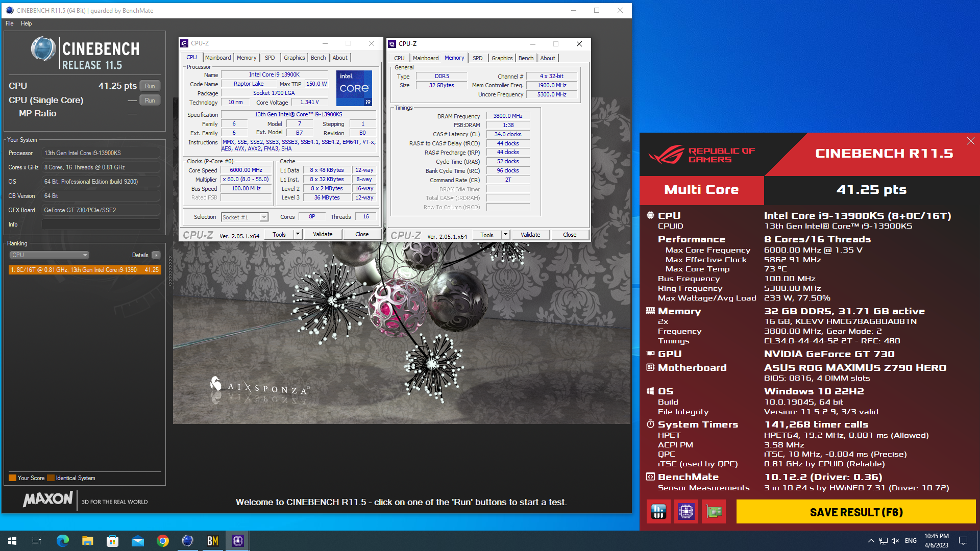Run the Cinebench CPU test

coord(150,86)
